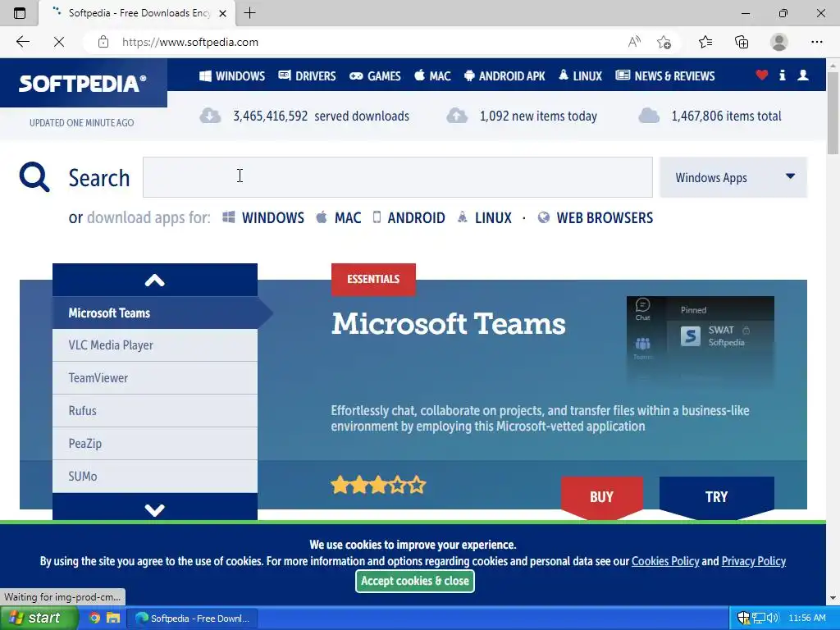Click the Softpedia logo

(83, 83)
